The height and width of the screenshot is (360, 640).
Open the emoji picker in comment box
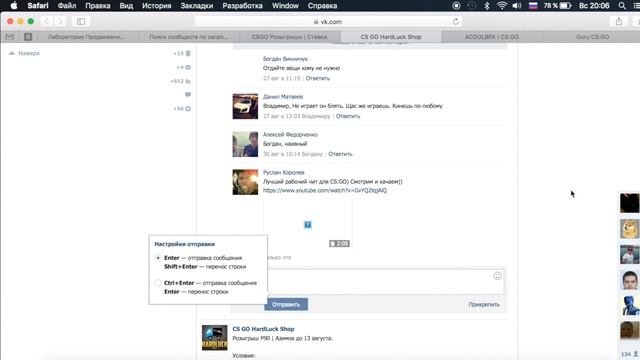pyautogui.click(x=497, y=276)
